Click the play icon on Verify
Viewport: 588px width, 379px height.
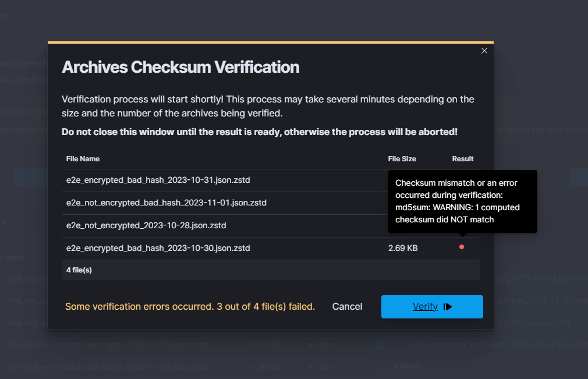(448, 307)
